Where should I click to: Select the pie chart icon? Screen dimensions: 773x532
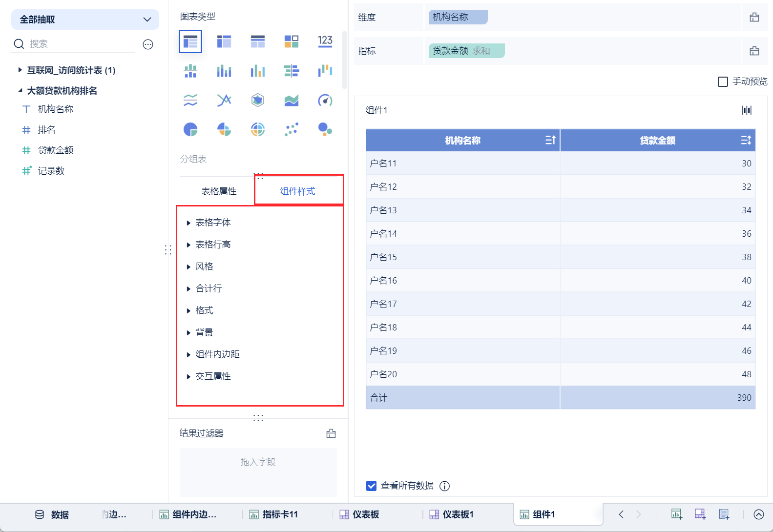point(190,129)
